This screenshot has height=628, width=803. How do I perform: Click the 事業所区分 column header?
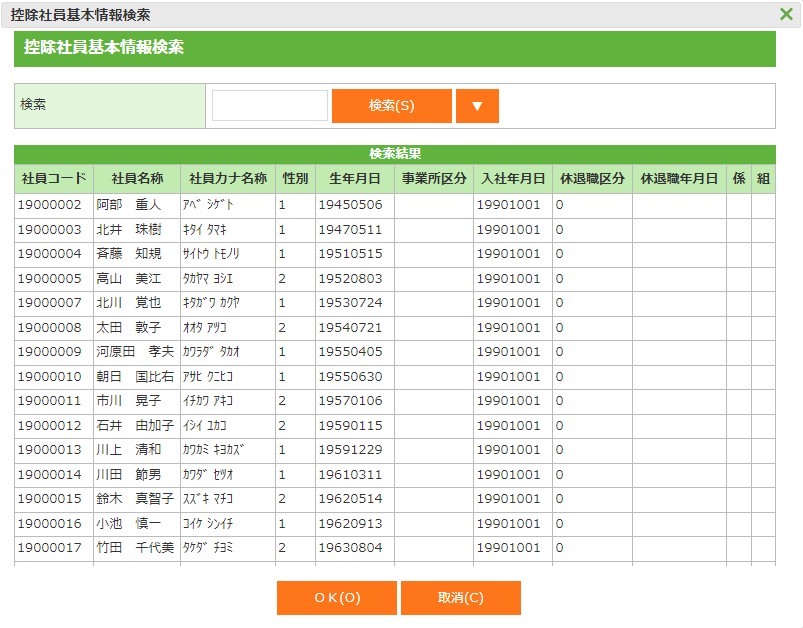[434, 179]
